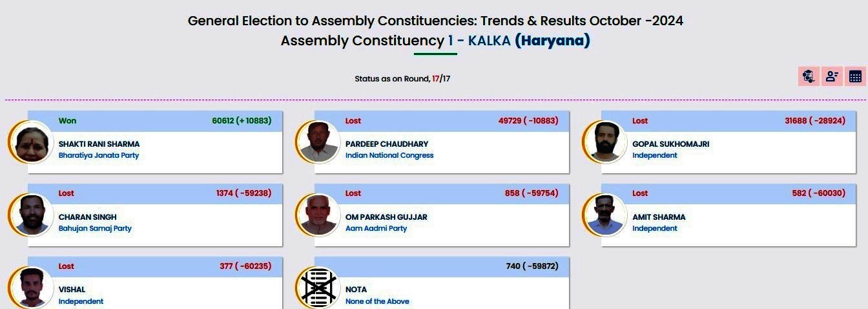Click the Bharatiya Janata Party label
868x309 pixels.
point(99,156)
